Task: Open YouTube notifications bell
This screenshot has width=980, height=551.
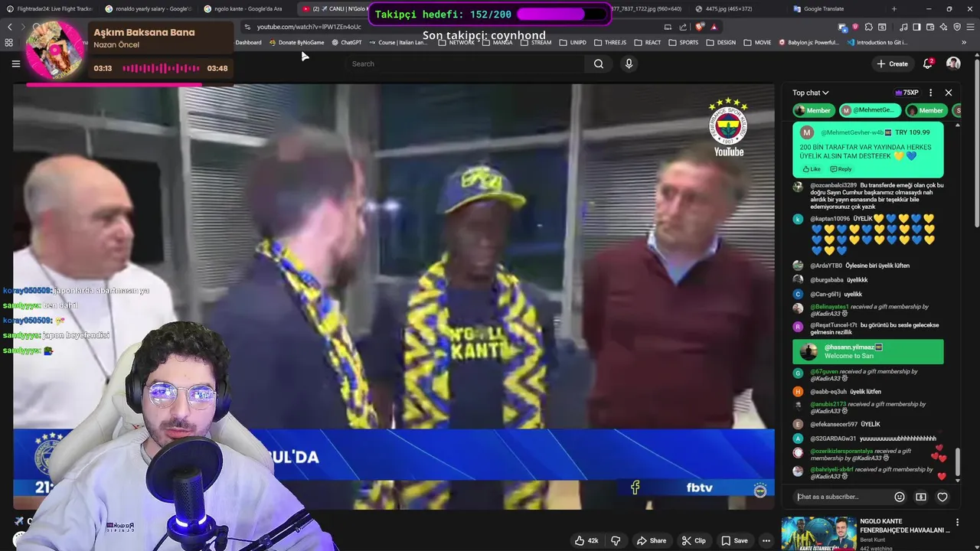Action: click(x=928, y=64)
